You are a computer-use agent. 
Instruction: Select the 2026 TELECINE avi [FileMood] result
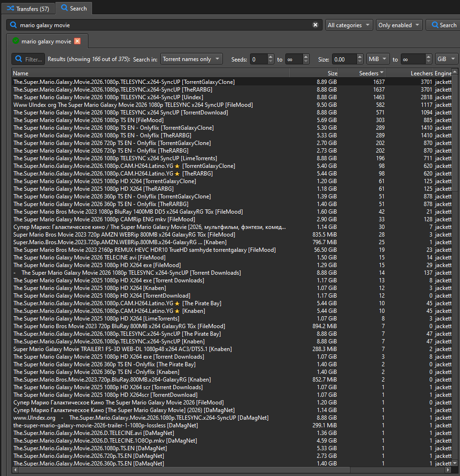click(232, 258)
